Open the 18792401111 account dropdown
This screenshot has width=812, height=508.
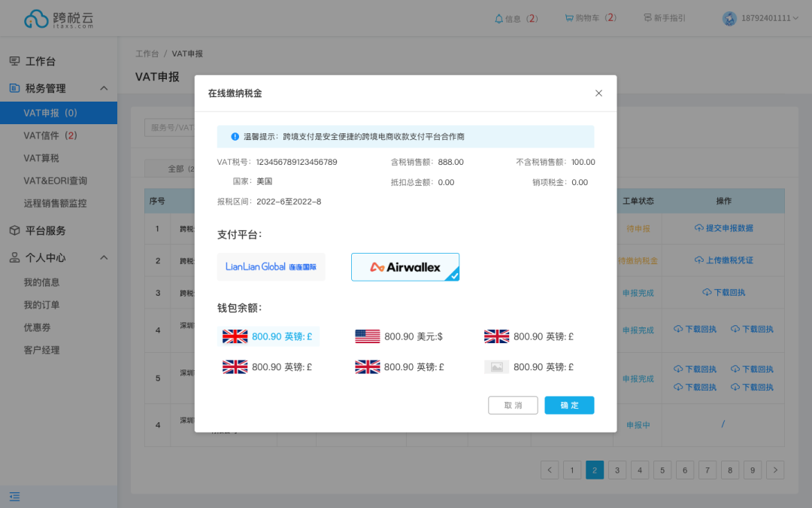pos(763,18)
